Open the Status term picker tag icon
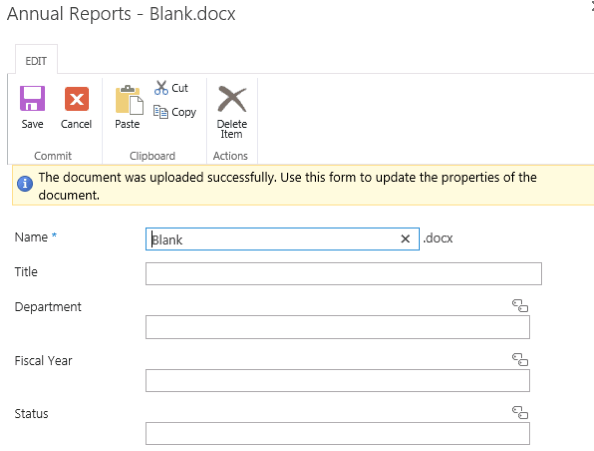Screen dimensions: 594x451 pos(520,412)
